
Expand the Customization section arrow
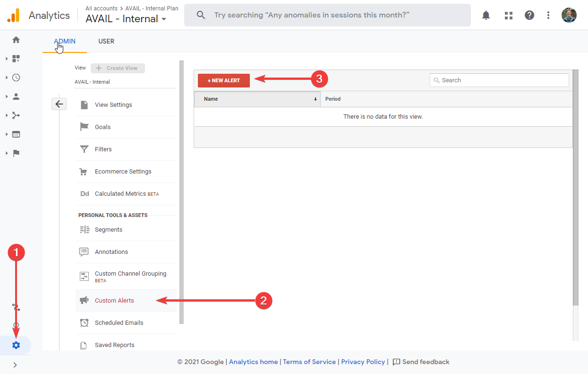click(7, 59)
